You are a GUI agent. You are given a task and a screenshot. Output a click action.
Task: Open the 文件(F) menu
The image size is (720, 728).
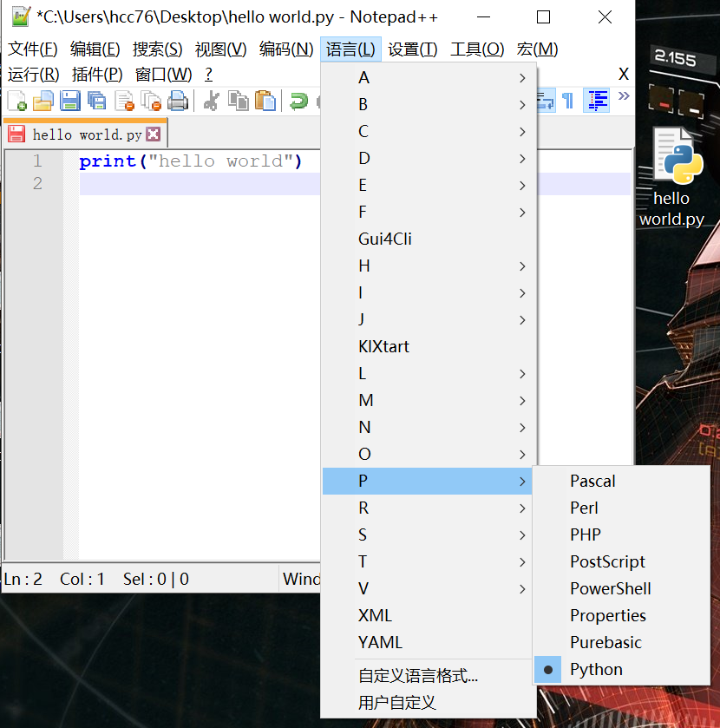pyautogui.click(x=32, y=49)
